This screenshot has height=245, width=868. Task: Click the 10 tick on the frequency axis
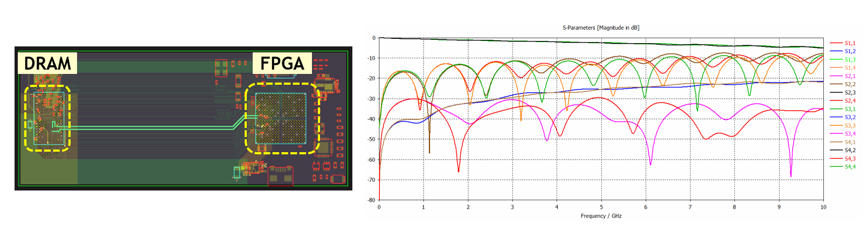[x=823, y=207]
